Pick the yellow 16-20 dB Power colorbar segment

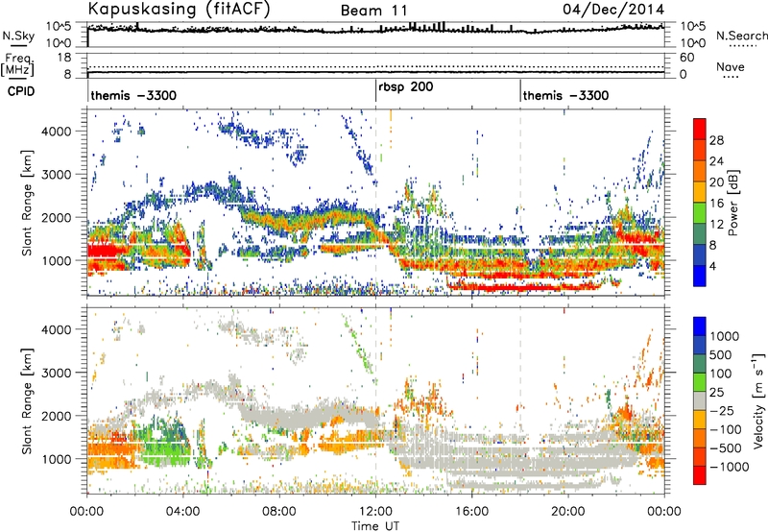pos(700,192)
